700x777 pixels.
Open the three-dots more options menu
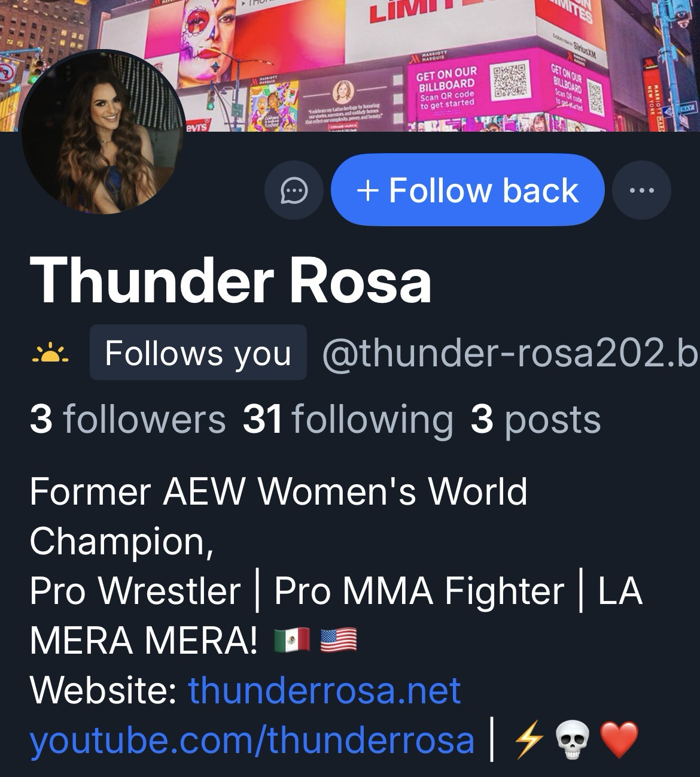click(642, 191)
